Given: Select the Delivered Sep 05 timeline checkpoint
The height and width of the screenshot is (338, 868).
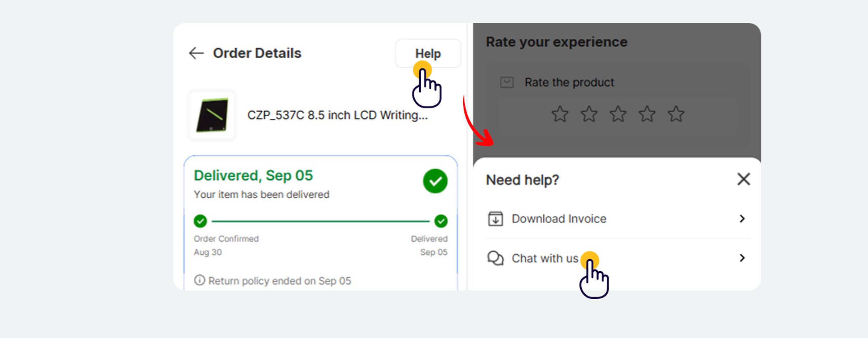Looking at the screenshot, I should (441, 221).
